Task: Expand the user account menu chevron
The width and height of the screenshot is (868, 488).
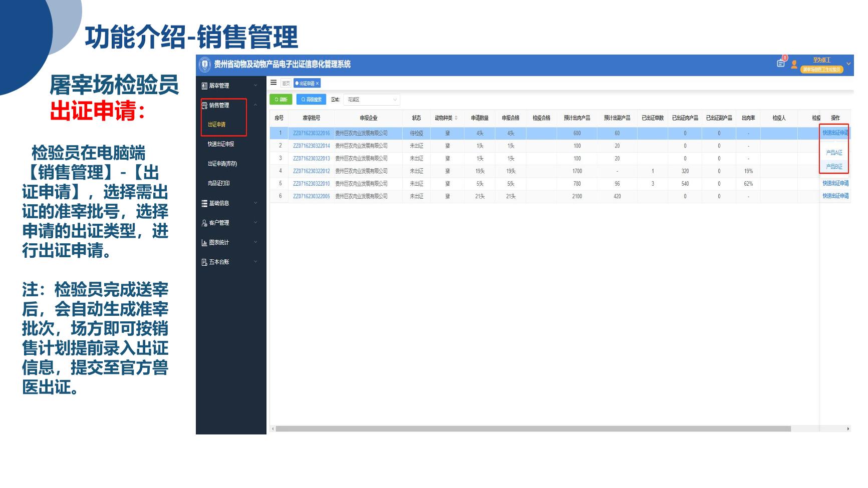Action: pyautogui.click(x=848, y=64)
